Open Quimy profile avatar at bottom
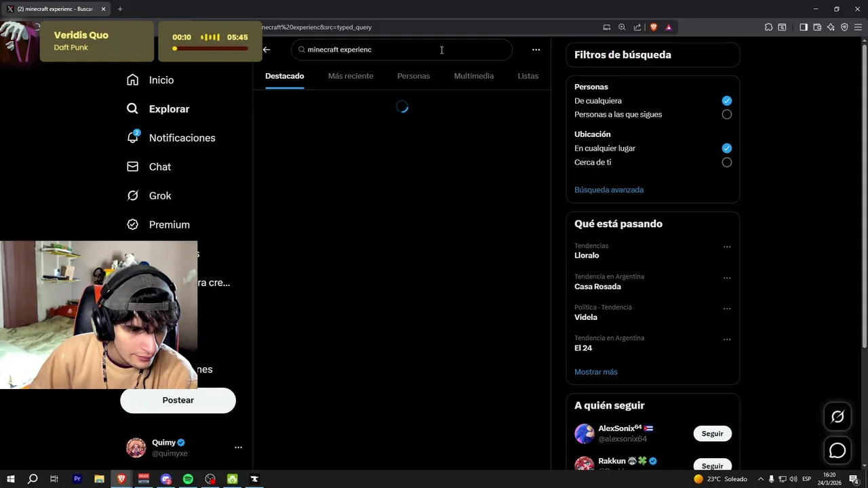Screen dimensions: 868x488 tap(136, 447)
